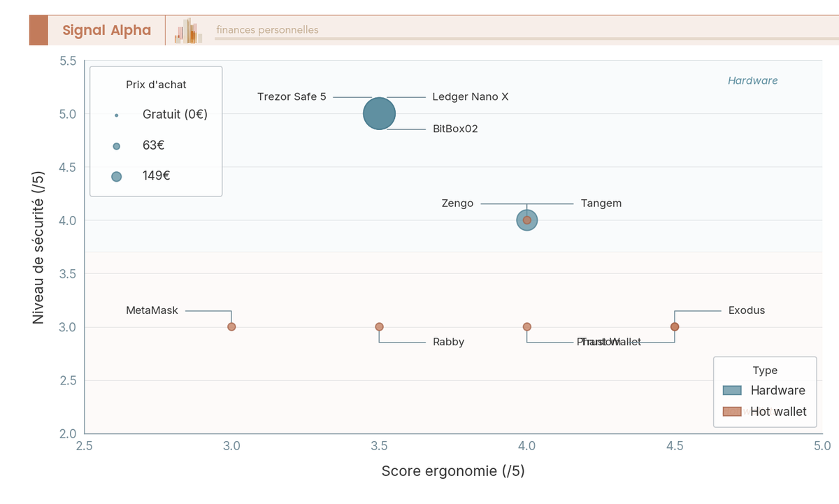839x504 pixels.
Task: Select the bar chart icon in the header
Action: 187,30
